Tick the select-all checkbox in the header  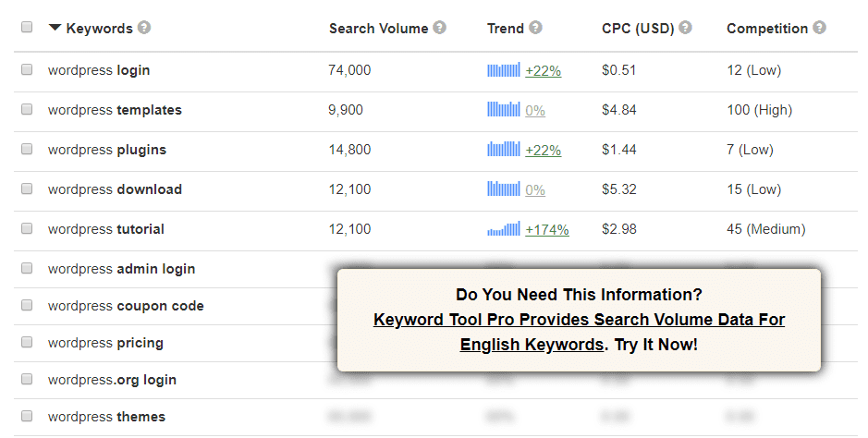click(27, 27)
